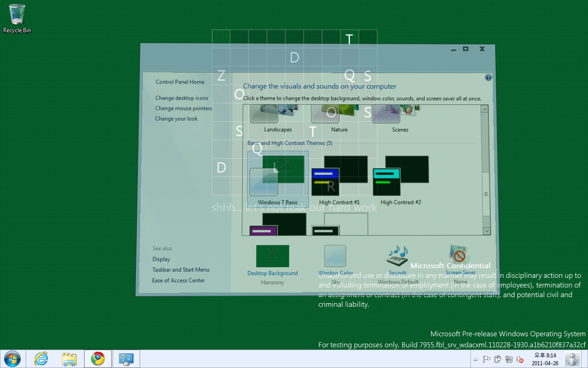This screenshot has height=368, width=588.
Task: Launch Internet Explorer from the taskbar
Action: pyautogui.click(x=41, y=359)
